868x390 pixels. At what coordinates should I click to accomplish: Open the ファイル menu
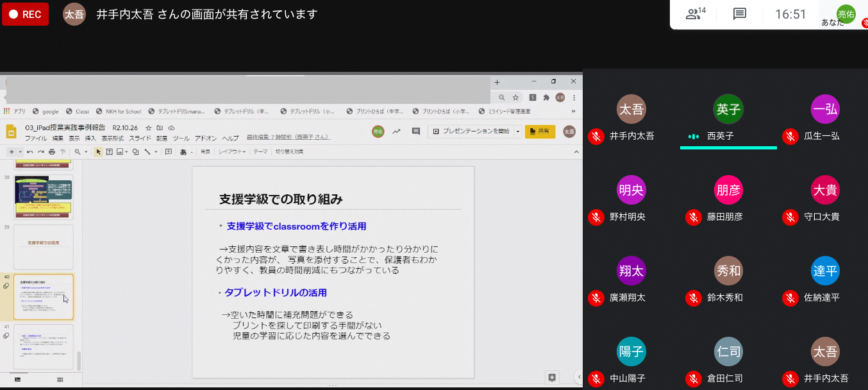(36, 138)
